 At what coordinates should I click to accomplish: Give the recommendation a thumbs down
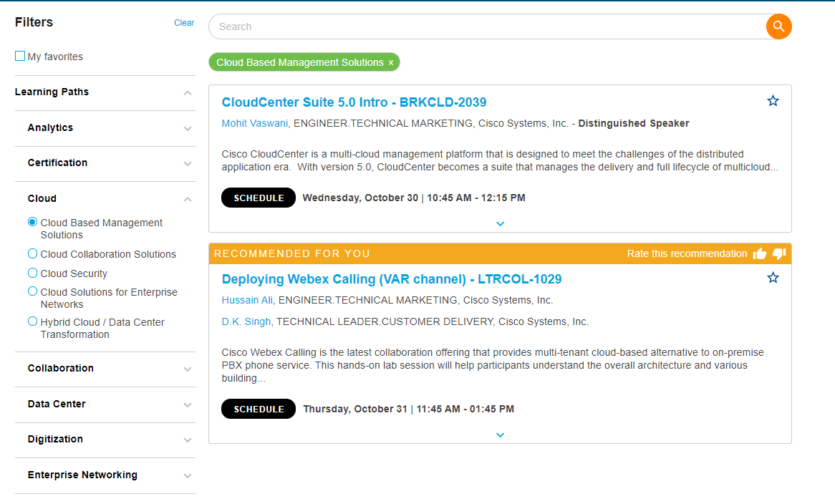click(x=779, y=253)
